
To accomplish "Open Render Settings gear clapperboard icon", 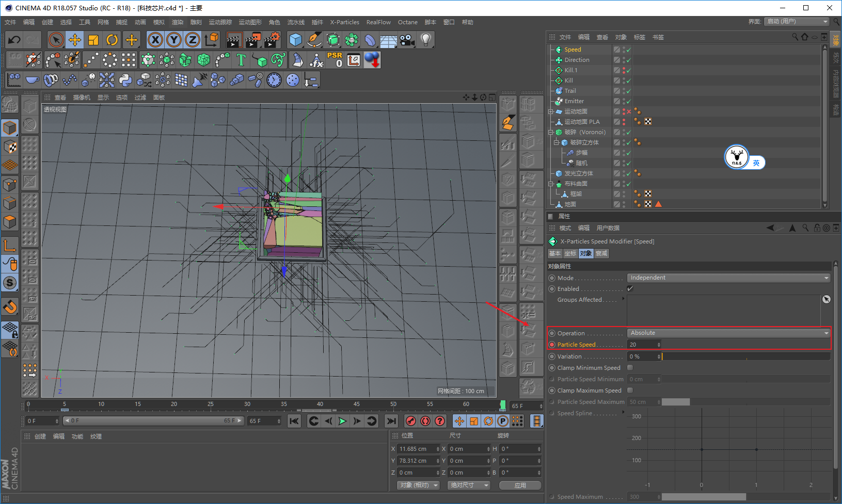I will (x=272, y=40).
